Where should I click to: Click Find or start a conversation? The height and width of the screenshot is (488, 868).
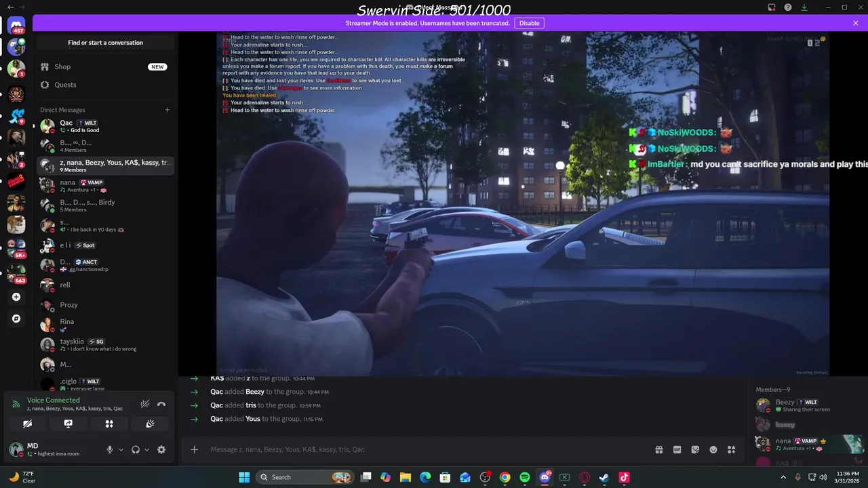tap(105, 43)
